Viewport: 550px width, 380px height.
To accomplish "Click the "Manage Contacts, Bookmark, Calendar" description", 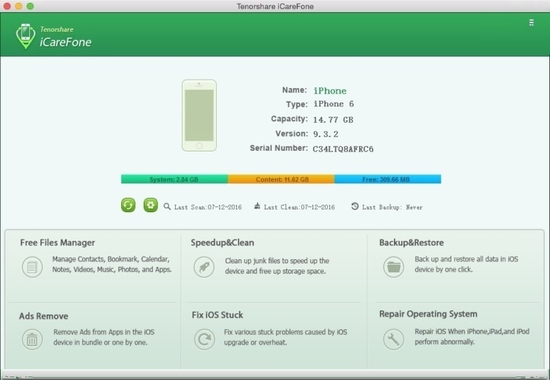I will click(112, 264).
